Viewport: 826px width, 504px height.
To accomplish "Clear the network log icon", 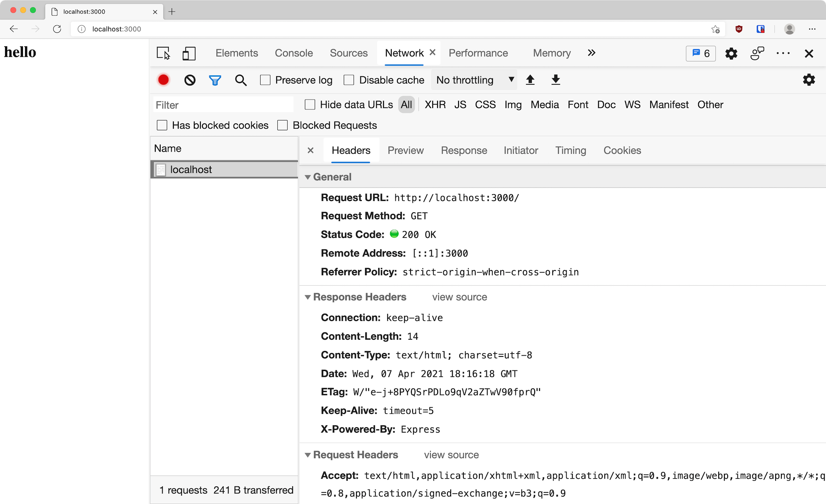I will (x=190, y=80).
